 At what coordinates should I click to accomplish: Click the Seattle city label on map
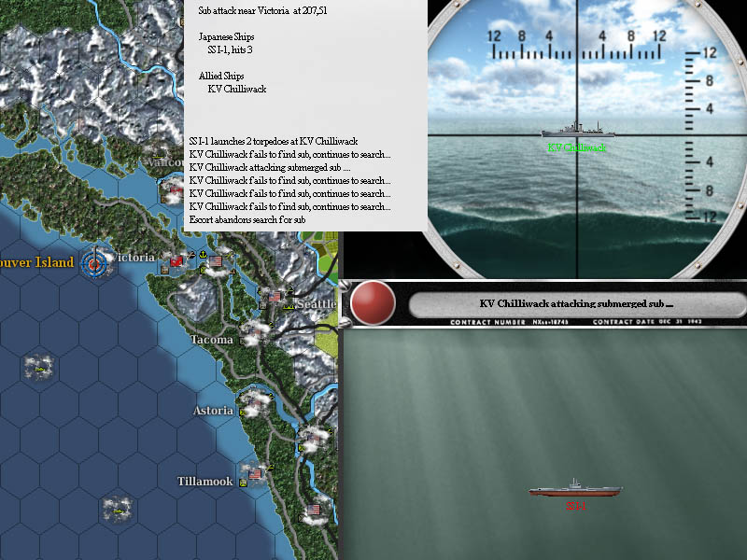317,304
